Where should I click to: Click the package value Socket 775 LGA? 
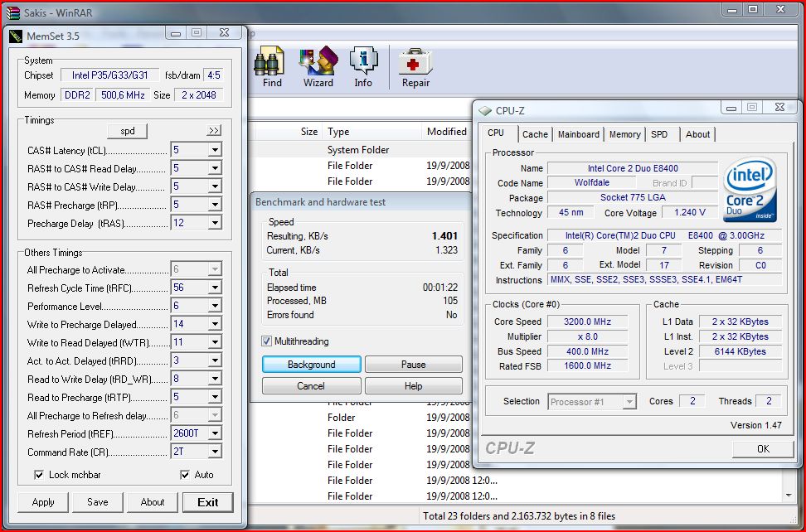633,198
